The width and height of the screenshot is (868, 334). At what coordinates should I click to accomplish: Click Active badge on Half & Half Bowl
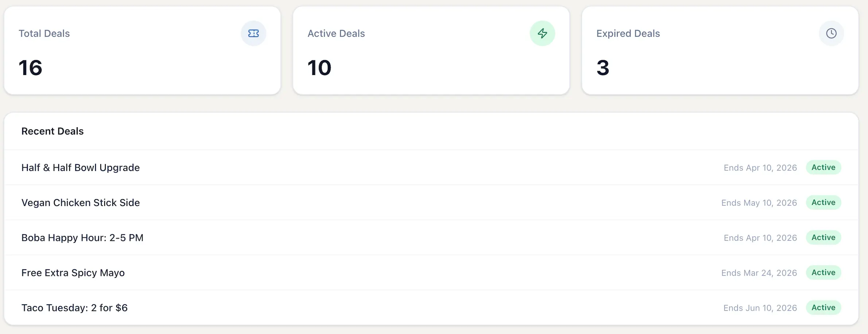823,167
